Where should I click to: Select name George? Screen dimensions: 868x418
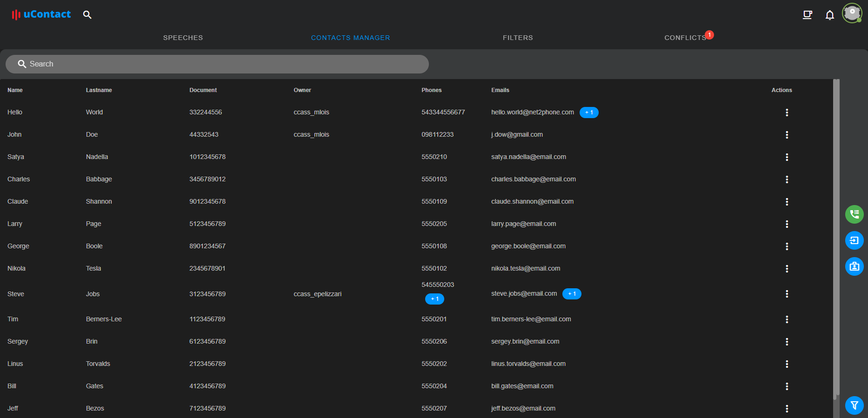pyautogui.click(x=18, y=246)
